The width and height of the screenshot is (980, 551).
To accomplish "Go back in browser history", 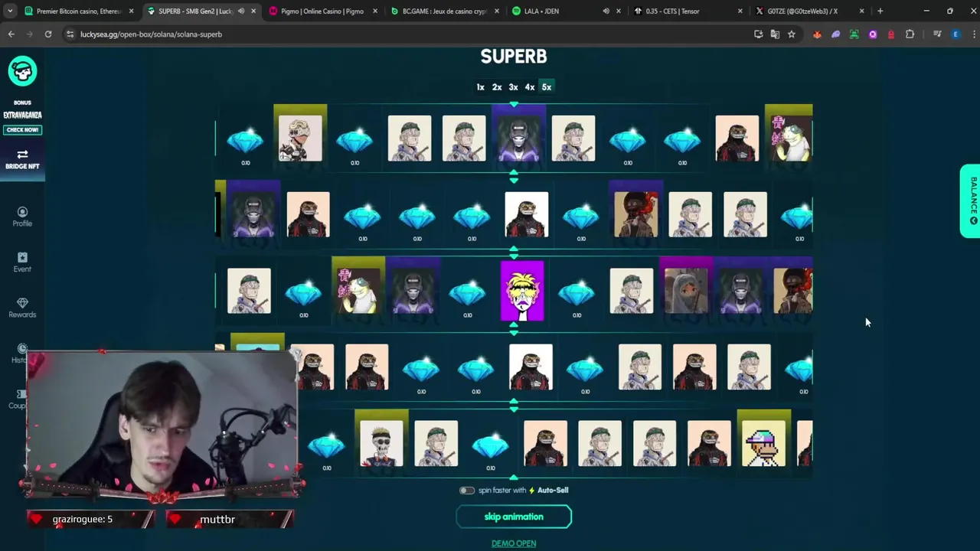I will 11,34.
